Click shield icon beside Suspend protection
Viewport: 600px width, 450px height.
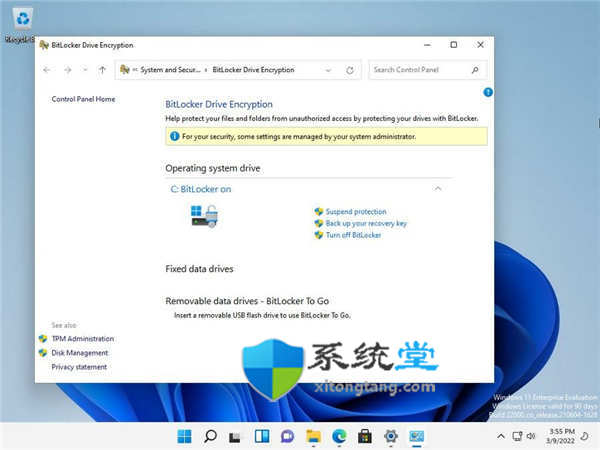pyautogui.click(x=319, y=211)
